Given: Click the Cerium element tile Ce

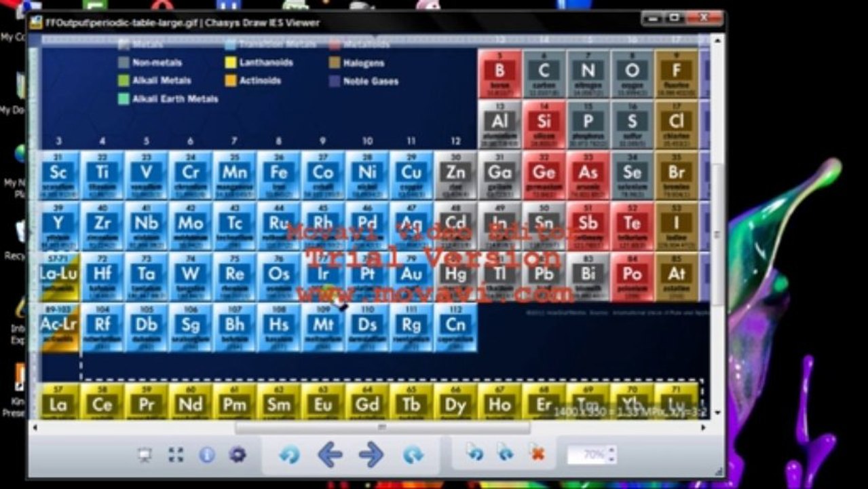Looking at the screenshot, I should point(102,401).
